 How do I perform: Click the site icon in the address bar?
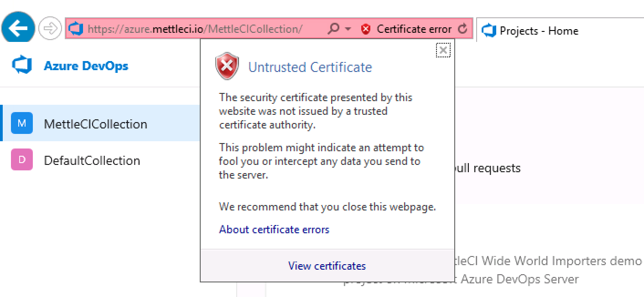pyautogui.click(x=76, y=29)
